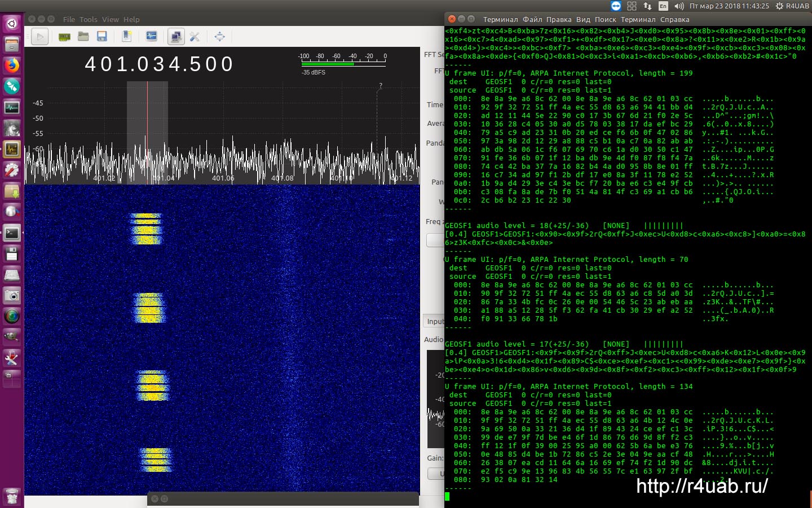Start DSP with the play button in Gqrx
The width and height of the screenshot is (812, 508).
[39, 37]
